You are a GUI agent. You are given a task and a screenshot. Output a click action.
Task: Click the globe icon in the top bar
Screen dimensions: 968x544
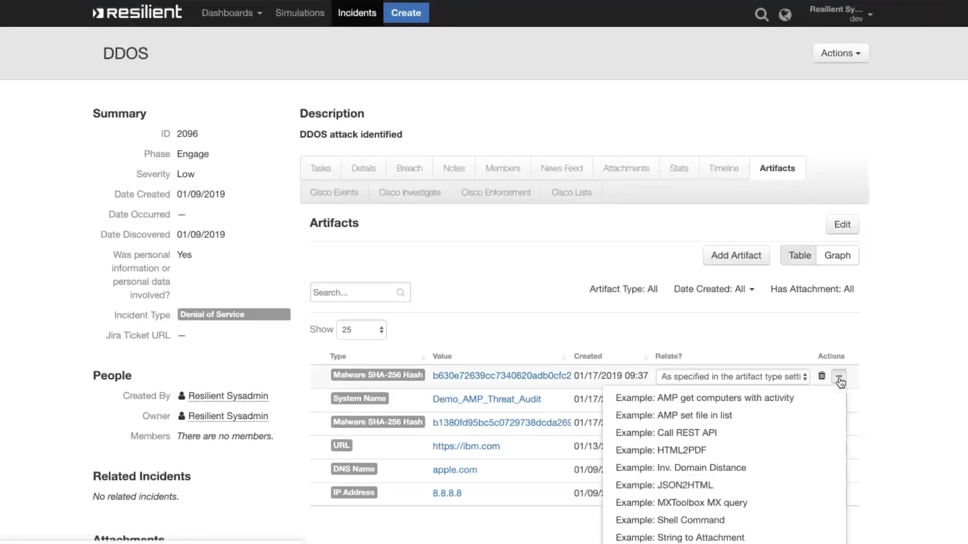(x=785, y=14)
